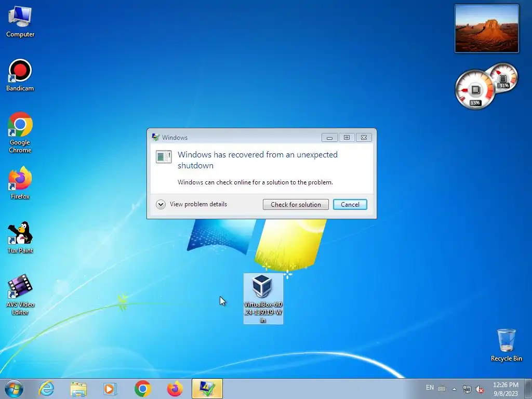This screenshot has width=532, height=399.
Task: Close the Windows recovery dialog
Action: [364, 137]
